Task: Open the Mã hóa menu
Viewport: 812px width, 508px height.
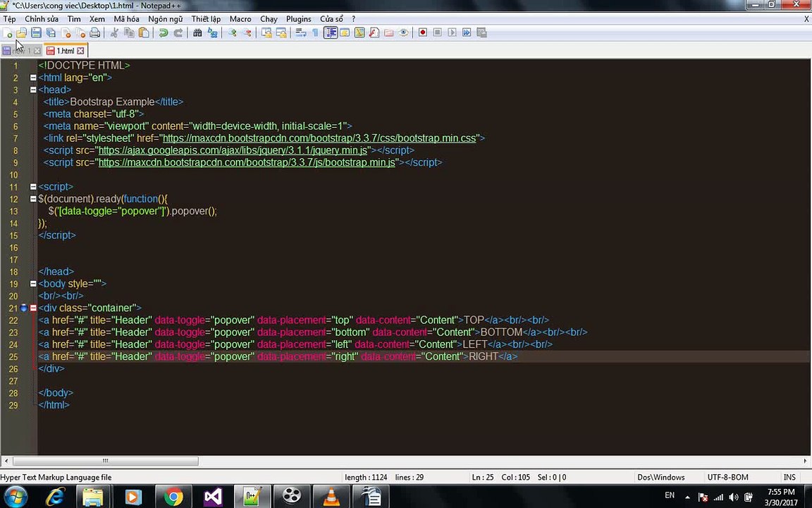Action: pyautogui.click(x=126, y=18)
